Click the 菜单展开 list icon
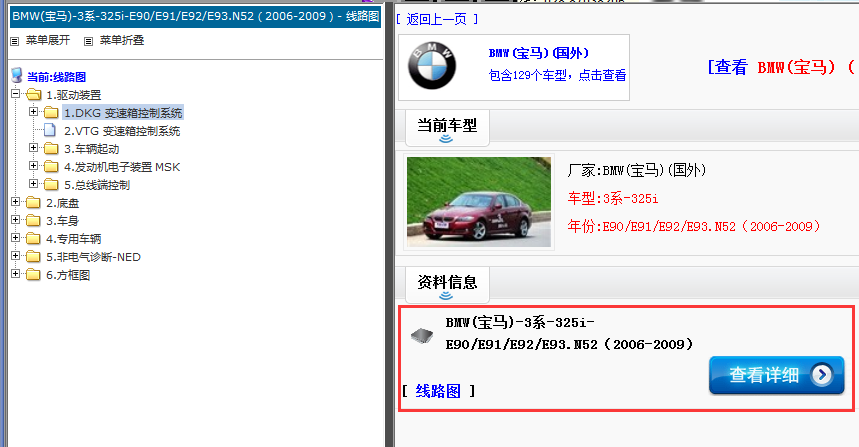 click(15, 41)
